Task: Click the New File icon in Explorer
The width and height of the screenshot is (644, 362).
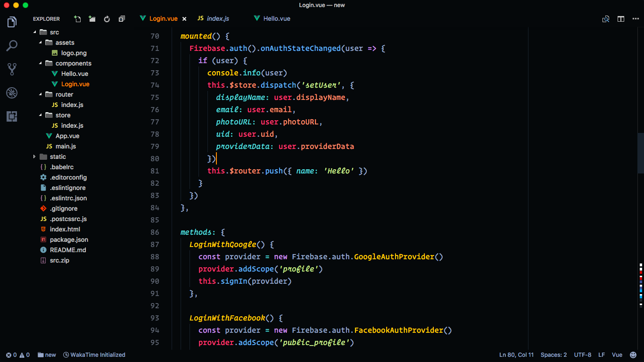Action: 78,19
